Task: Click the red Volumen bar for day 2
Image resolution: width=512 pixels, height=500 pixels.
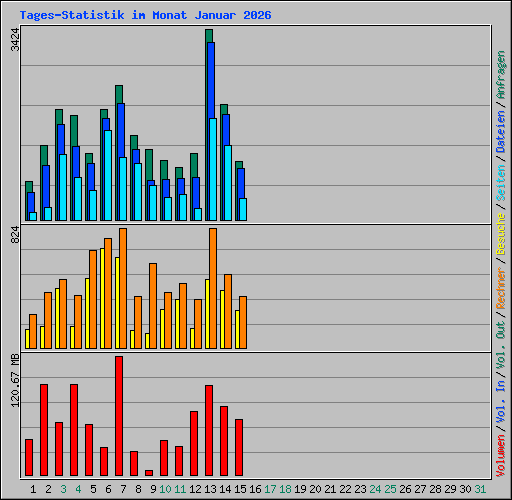Action: pyautogui.click(x=44, y=430)
